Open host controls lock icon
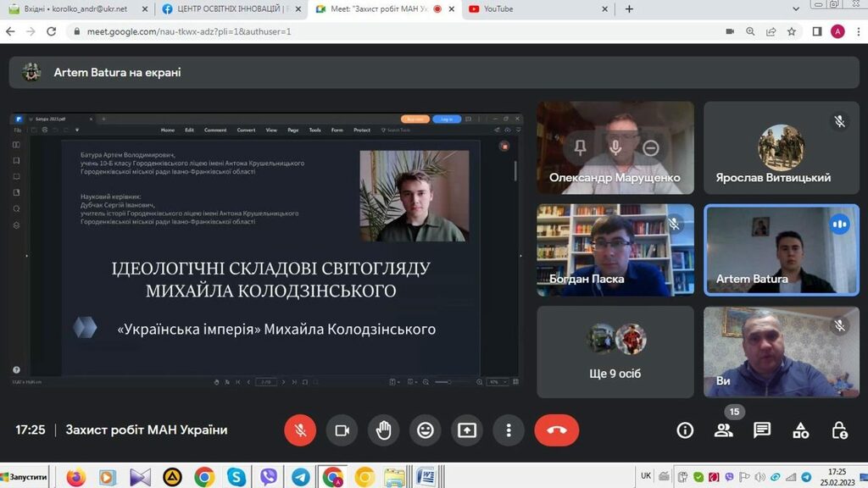Screen dimensions: 868x488 pos(839,430)
